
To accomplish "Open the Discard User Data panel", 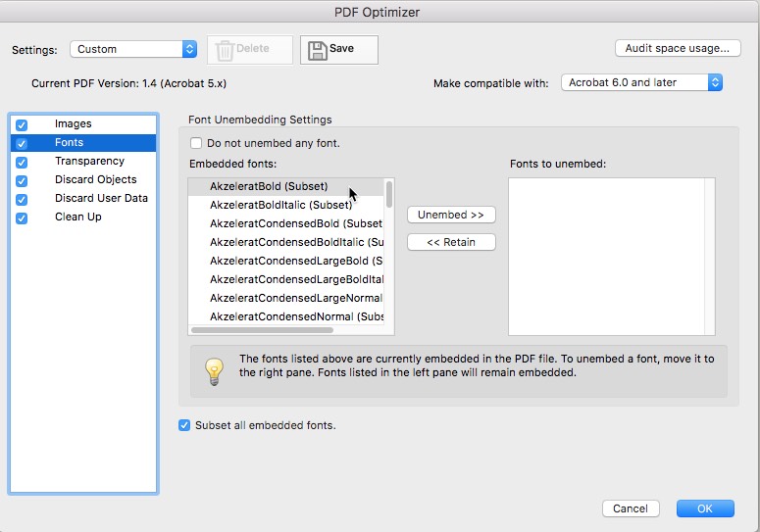I will tap(101, 198).
